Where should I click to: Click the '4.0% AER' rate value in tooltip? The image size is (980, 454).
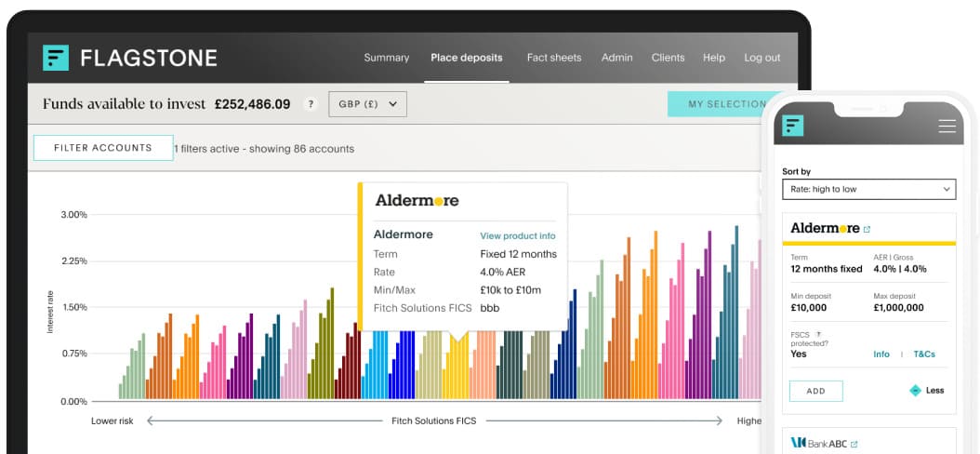tap(502, 272)
